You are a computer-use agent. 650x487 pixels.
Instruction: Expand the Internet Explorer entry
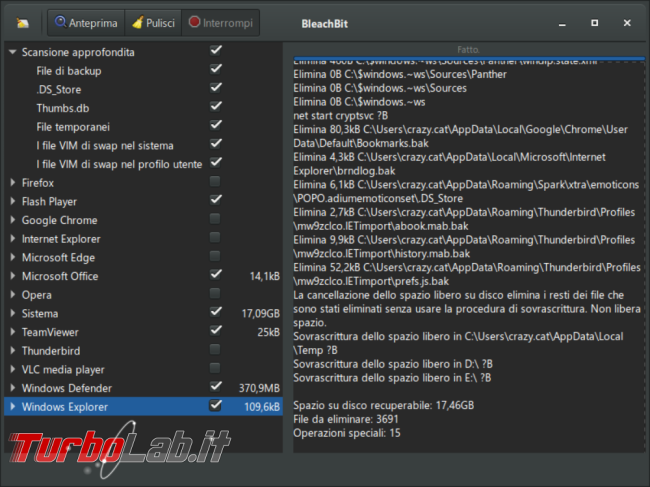coord(12,238)
